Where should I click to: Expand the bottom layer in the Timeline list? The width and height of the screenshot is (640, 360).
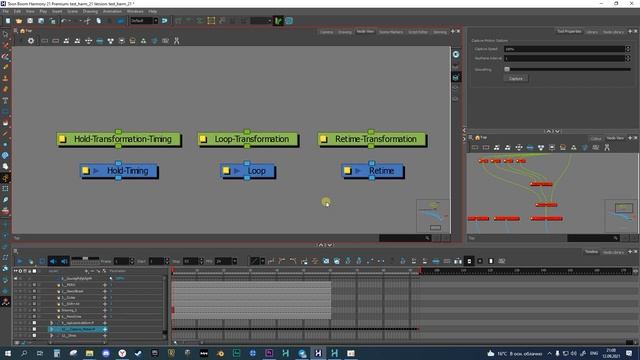[x=51, y=336]
